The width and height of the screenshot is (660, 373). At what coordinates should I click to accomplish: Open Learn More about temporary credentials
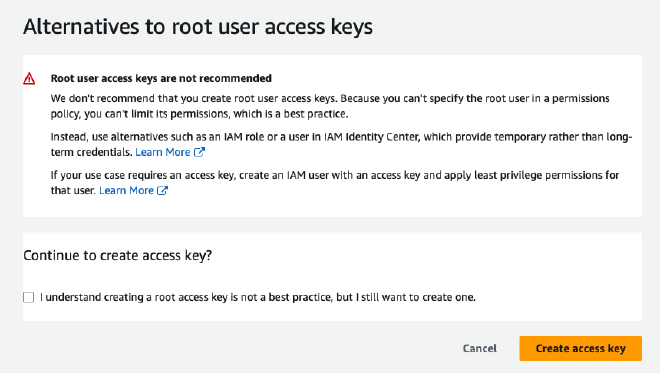click(162, 152)
